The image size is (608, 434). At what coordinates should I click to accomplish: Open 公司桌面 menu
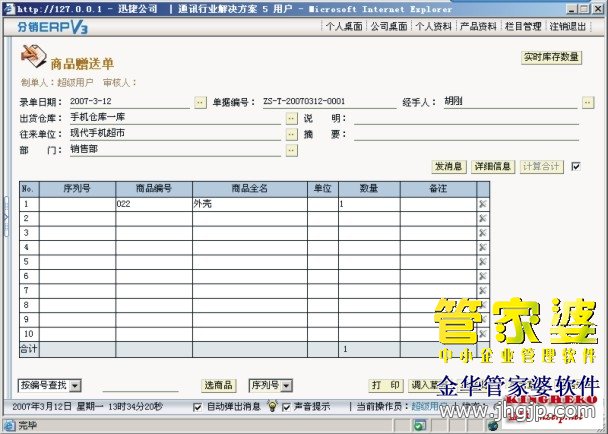(389, 26)
